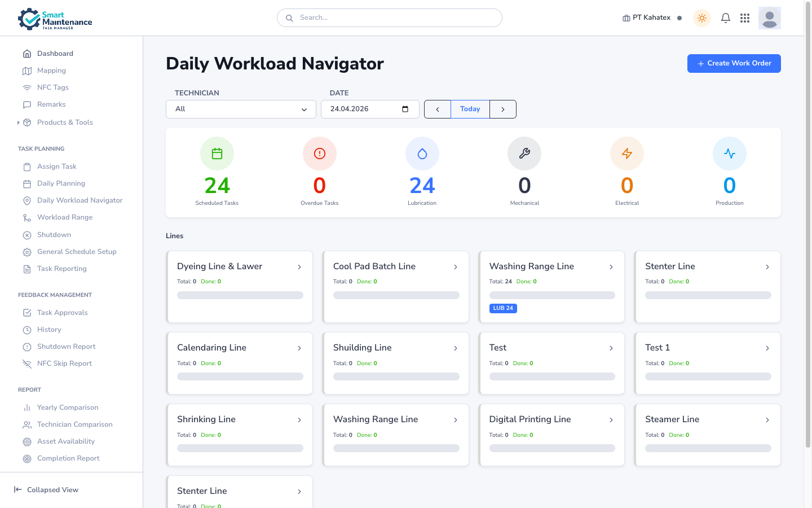Jump to the Today date button
The width and height of the screenshot is (812, 508).
point(470,110)
